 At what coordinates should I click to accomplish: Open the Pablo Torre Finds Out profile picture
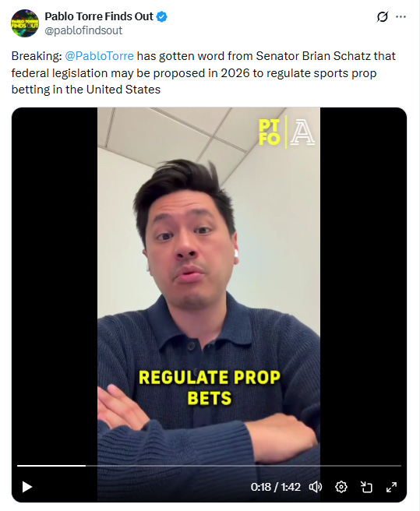pos(25,23)
